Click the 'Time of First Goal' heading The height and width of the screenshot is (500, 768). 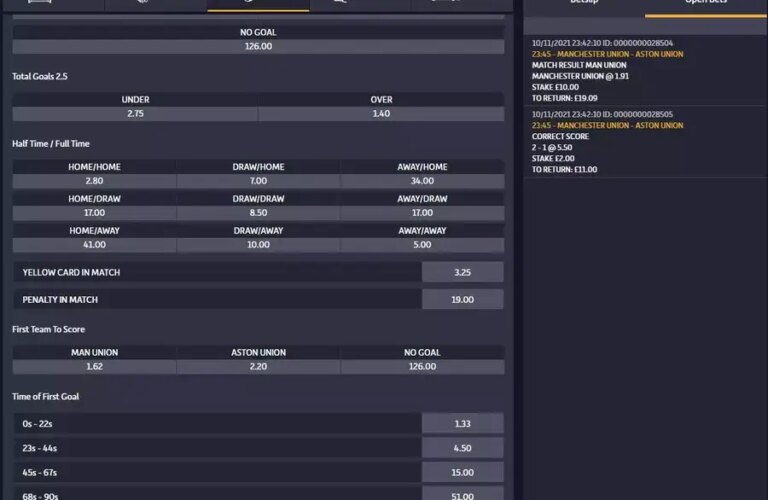coord(46,396)
